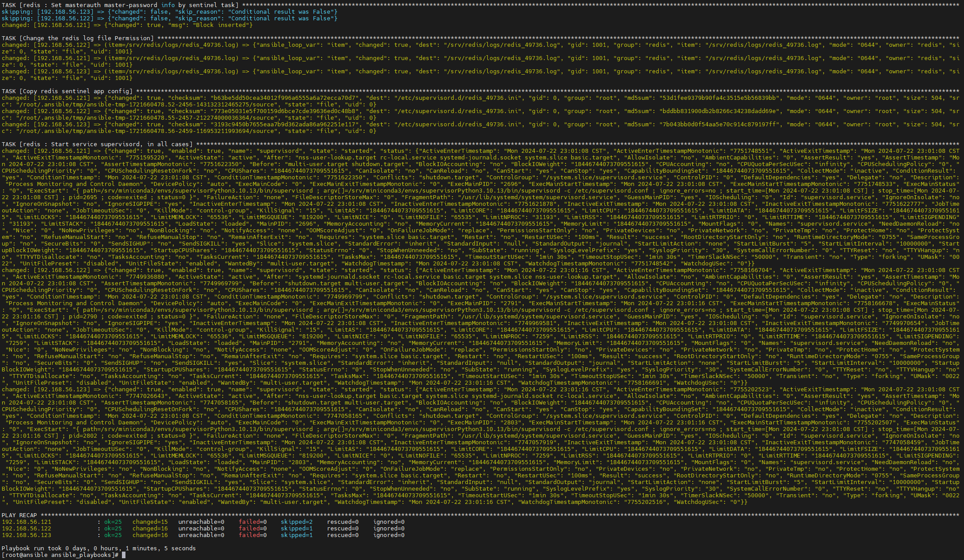
Task: Click the 'Set masterauth master-password' TASK header
Action: [120, 5]
